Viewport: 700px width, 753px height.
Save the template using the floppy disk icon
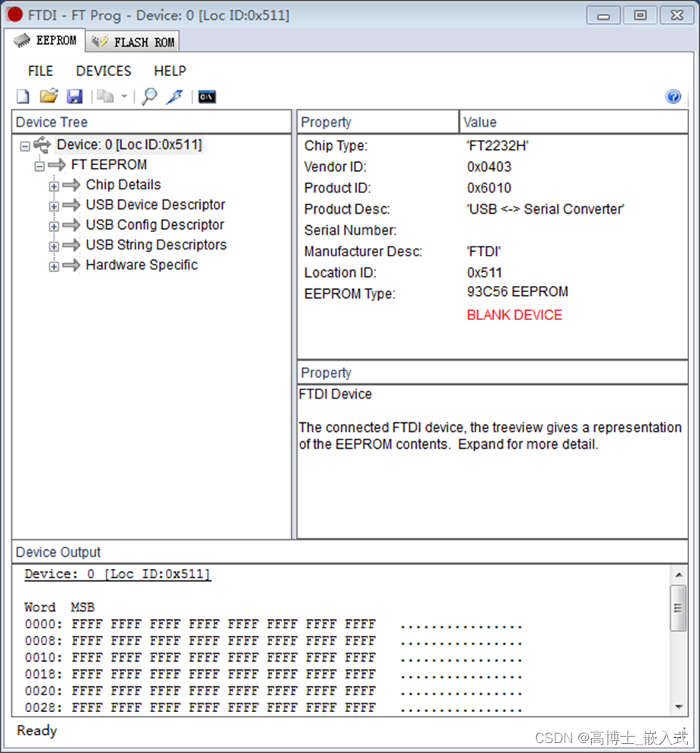click(x=75, y=97)
